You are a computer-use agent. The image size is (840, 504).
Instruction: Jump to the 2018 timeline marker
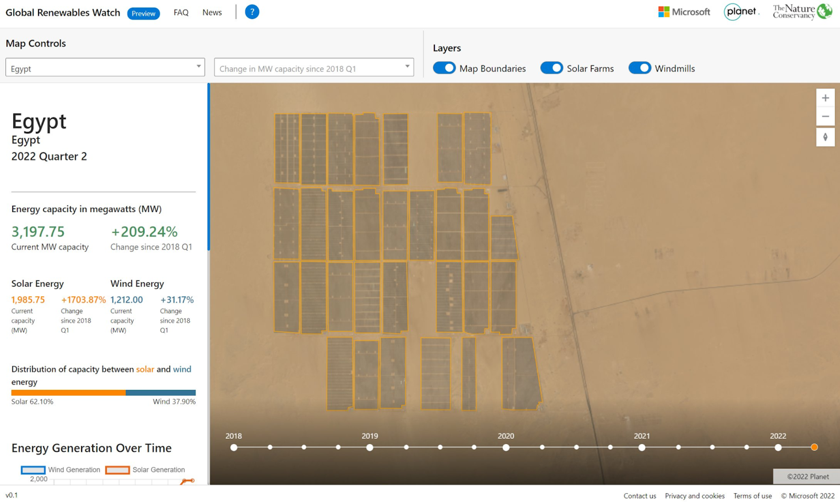(234, 447)
